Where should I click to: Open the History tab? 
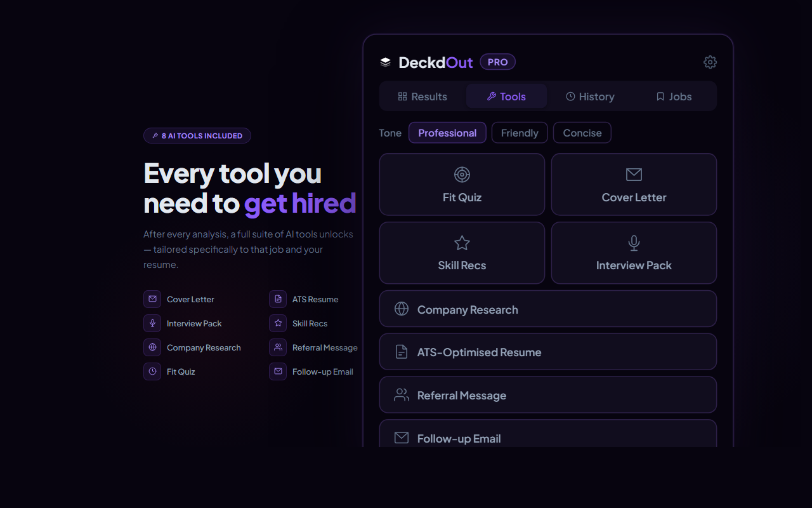pyautogui.click(x=590, y=97)
